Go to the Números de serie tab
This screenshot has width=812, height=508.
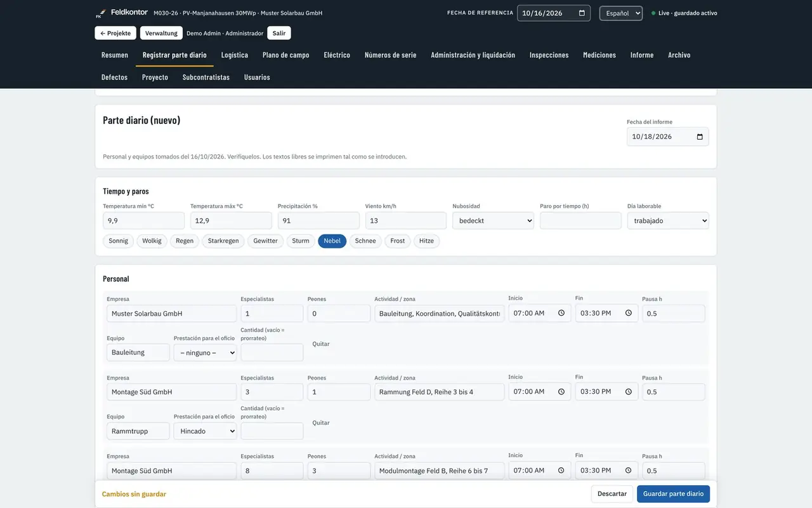click(x=391, y=55)
